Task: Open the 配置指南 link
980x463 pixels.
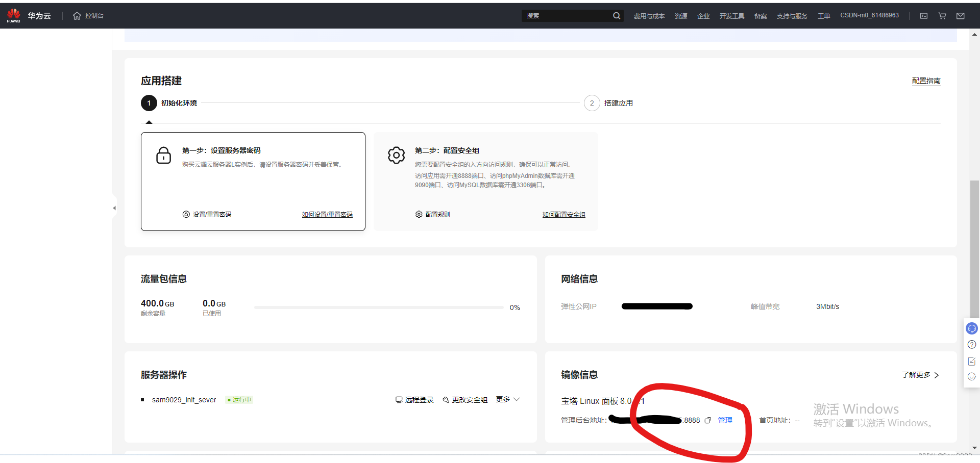Action: pyautogui.click(x=926, y=81)
